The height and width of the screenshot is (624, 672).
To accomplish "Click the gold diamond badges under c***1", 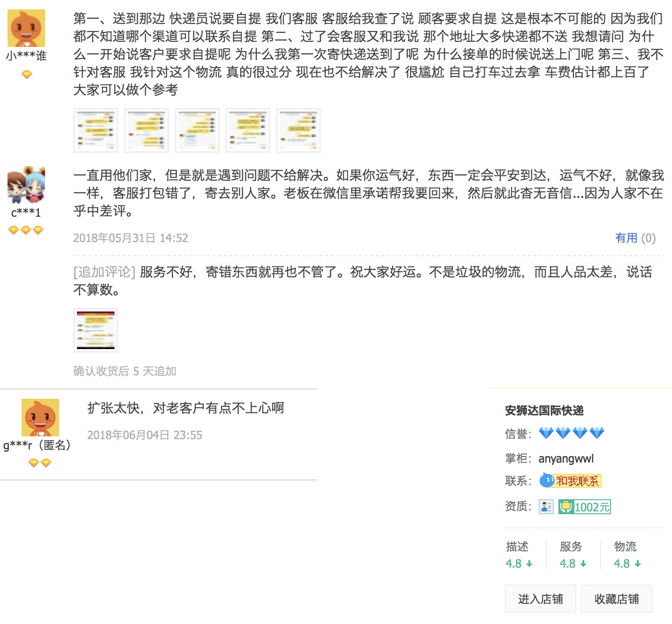I will tap(26, 230).
